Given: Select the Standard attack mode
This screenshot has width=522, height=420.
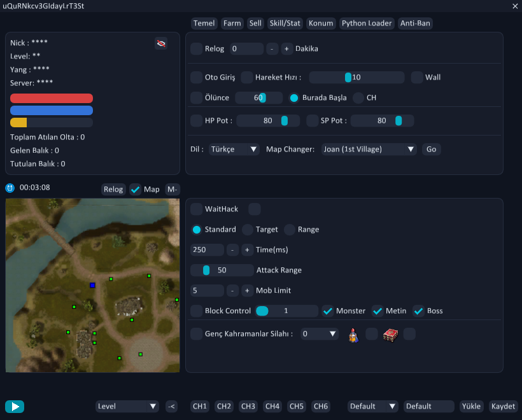Looking at the screenshot, I should [197, 230].
